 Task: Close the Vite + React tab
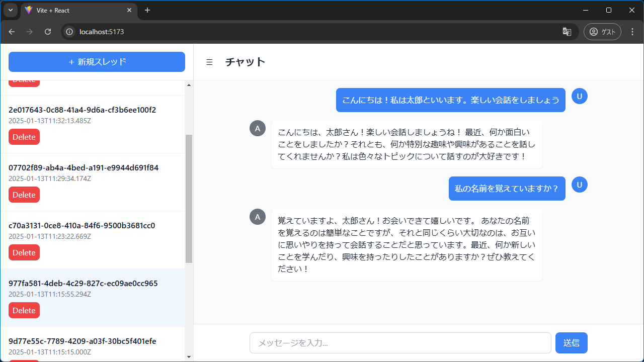pos(129,10)
